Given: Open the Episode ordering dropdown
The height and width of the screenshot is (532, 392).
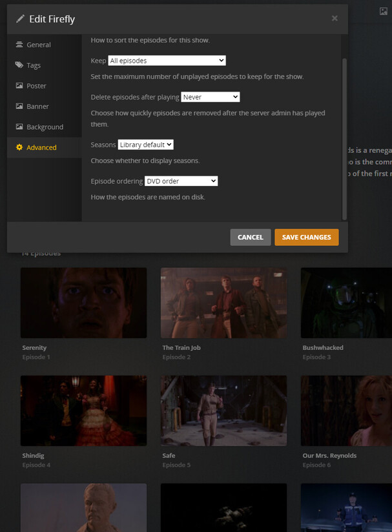Looking at the screenshot, I should [x=181, y=181].
